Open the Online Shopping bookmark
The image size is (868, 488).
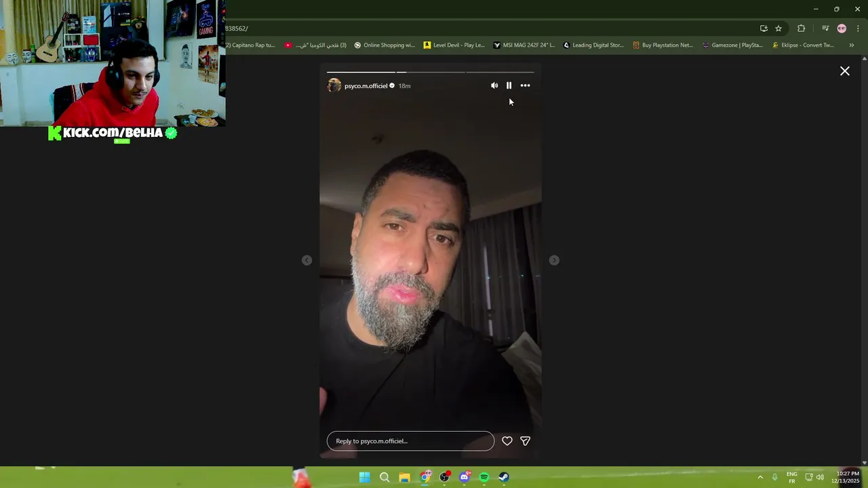click(384, 45)
